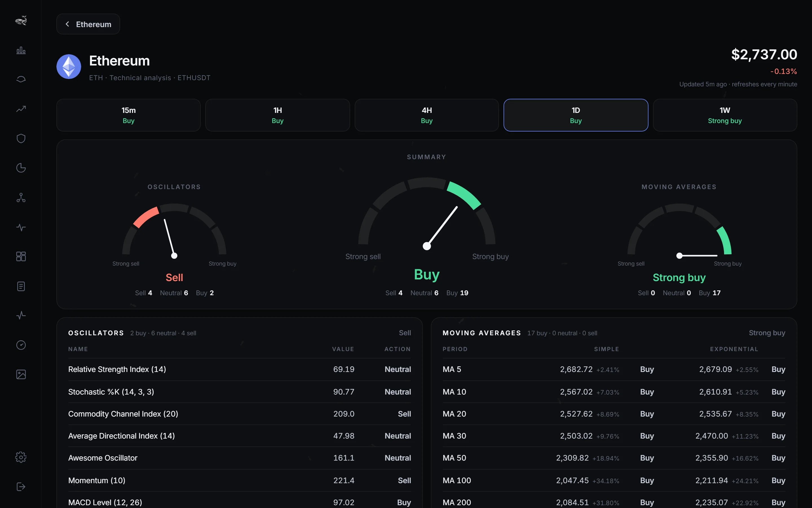Viewport: 812px width, 508px height.
Task: Open the pie chart sidebar icon
Action: point(21,168)
